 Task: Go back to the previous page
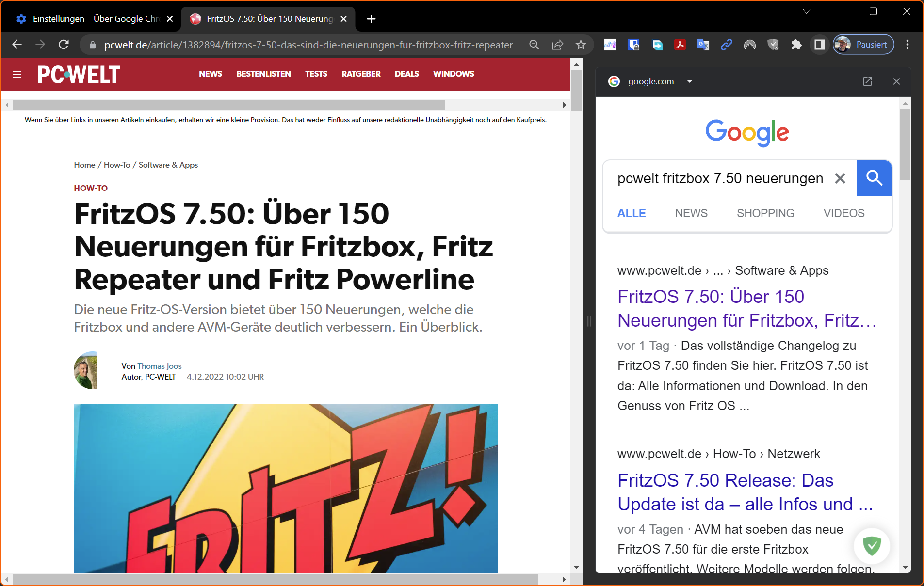click(17, 45)
